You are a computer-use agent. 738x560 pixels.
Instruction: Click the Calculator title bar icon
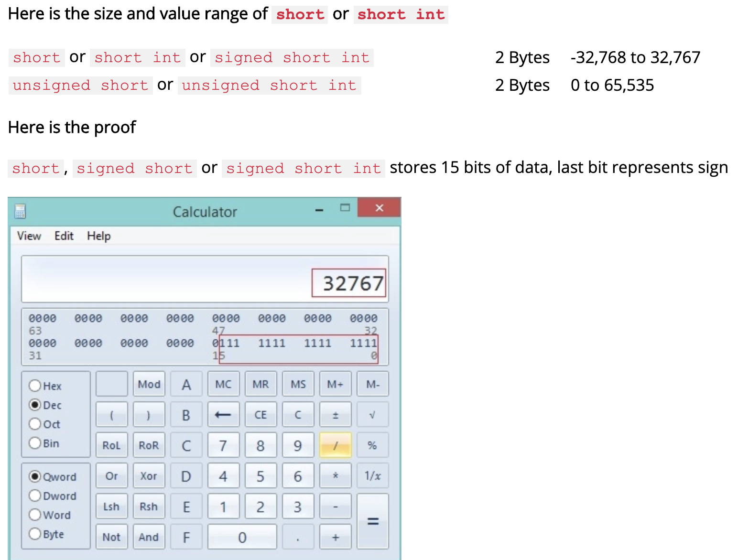[20, 211]
